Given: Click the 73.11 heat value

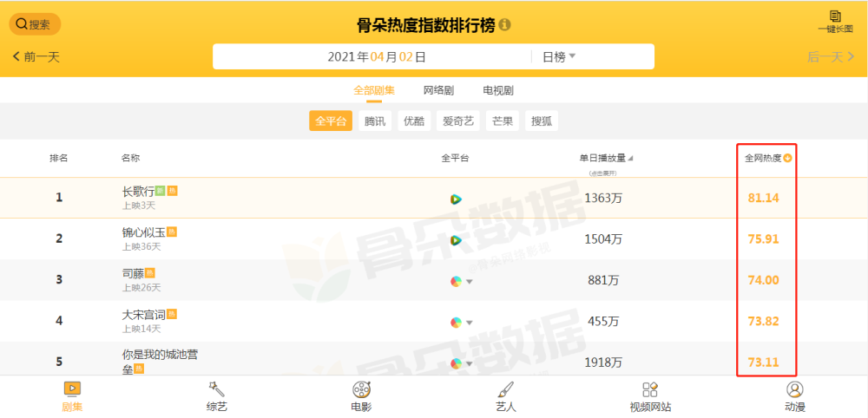Looking at the screenshot, I should 763,362.
